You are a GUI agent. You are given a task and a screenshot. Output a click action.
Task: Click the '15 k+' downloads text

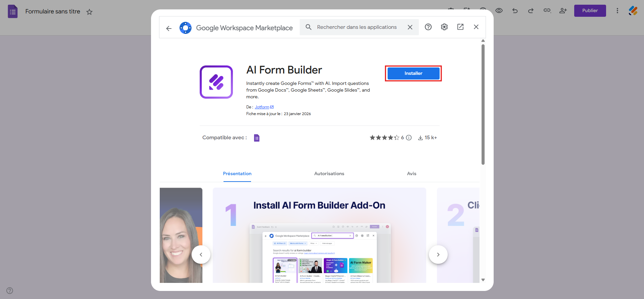coord(431,138)
